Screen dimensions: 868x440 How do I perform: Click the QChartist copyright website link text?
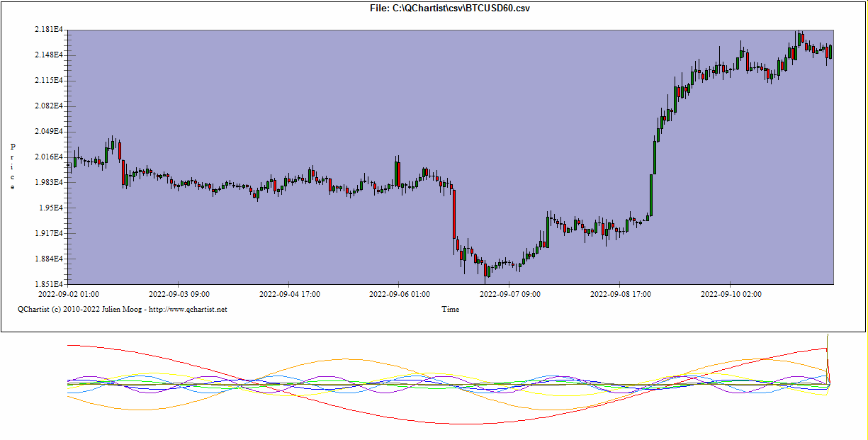click(x=122, y=309)
